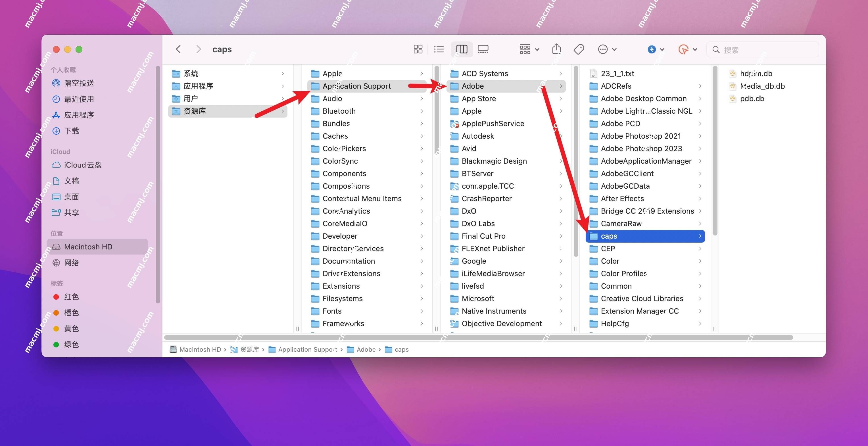
Task: Expand the 资源库 folder chevron
Action: pos(282,111)
